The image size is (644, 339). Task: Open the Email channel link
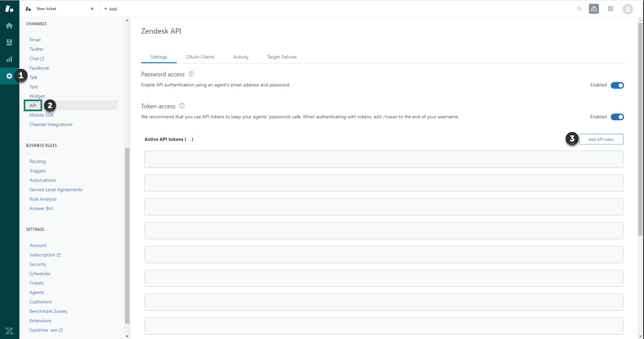[x=35, y=40]
